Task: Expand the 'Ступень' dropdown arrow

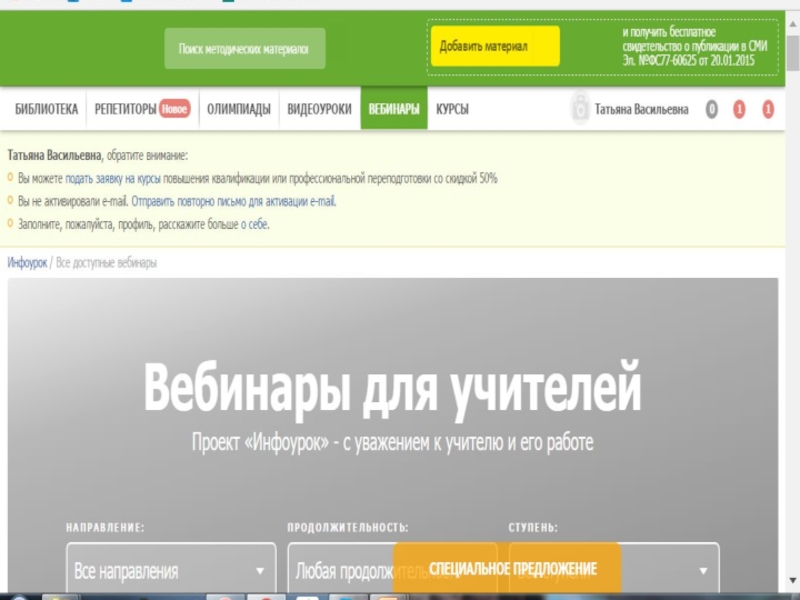Action: [704, 571]
